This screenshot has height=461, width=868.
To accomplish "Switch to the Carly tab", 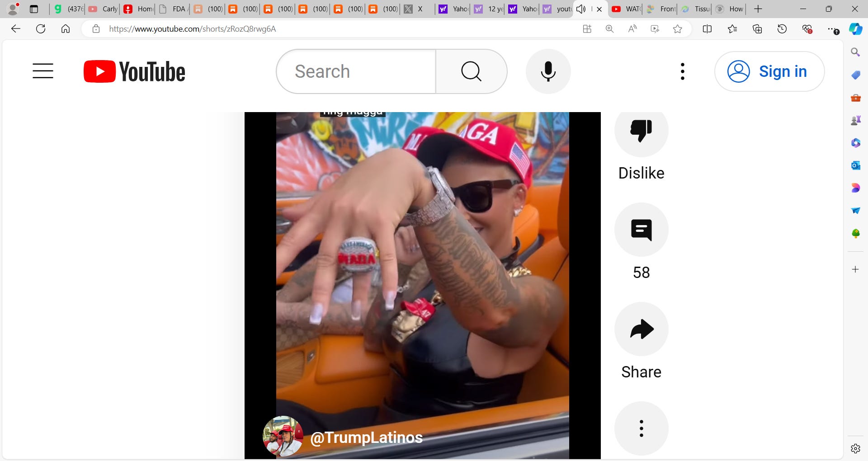I will [x=103, y=9].
